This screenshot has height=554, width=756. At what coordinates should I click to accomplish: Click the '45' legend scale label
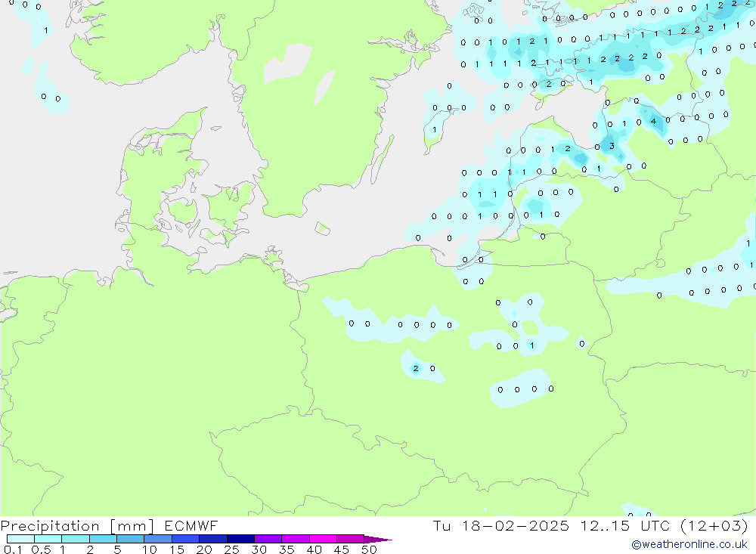coord(342,549)
